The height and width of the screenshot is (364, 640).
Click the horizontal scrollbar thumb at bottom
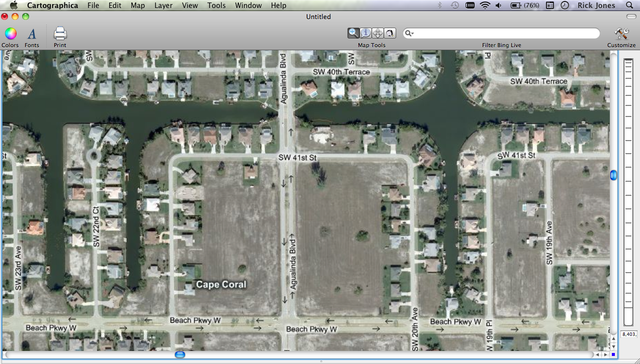pos(179,354)
